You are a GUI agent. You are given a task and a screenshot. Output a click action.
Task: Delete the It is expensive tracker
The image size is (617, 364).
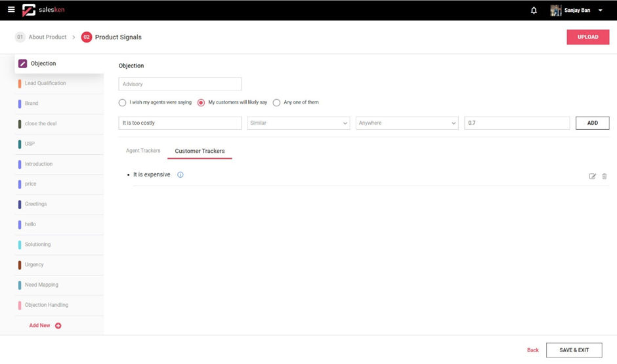[x=605, y=176]
